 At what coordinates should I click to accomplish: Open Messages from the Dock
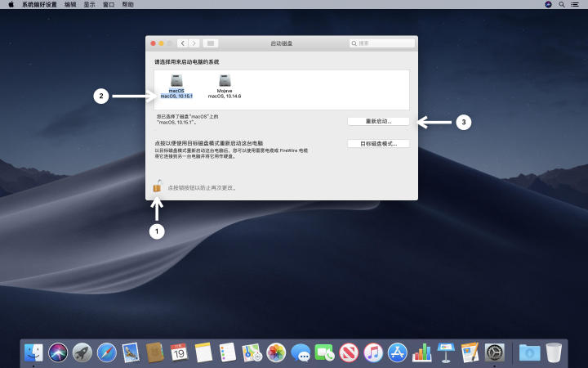[x=301, y=352]
